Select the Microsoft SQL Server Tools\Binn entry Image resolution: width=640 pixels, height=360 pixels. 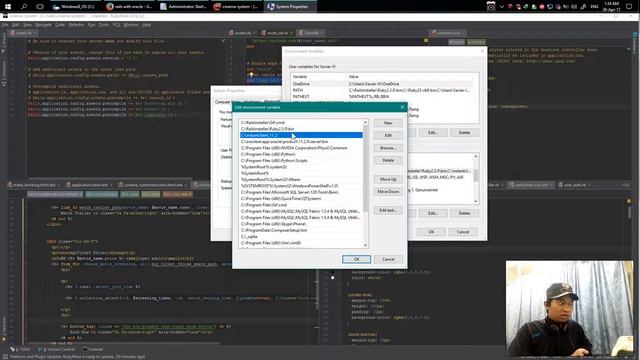301,192
